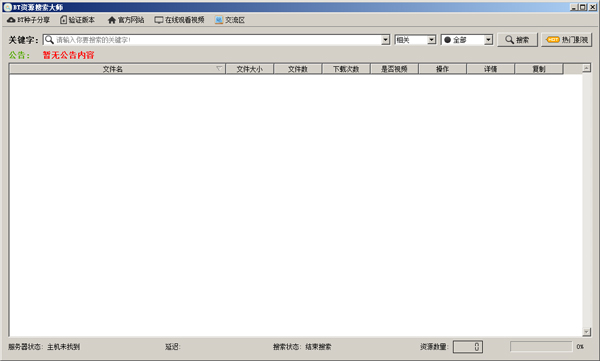Maximize the BT资源搜索大师 window
This screenshot has height=361, width=600.
[583, 7]
